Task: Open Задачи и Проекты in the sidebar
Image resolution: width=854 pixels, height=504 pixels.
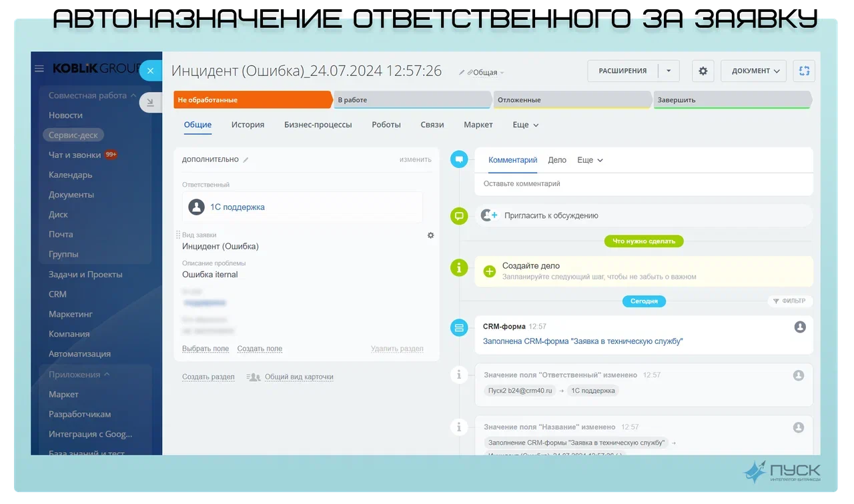Action: coord(85,274)
